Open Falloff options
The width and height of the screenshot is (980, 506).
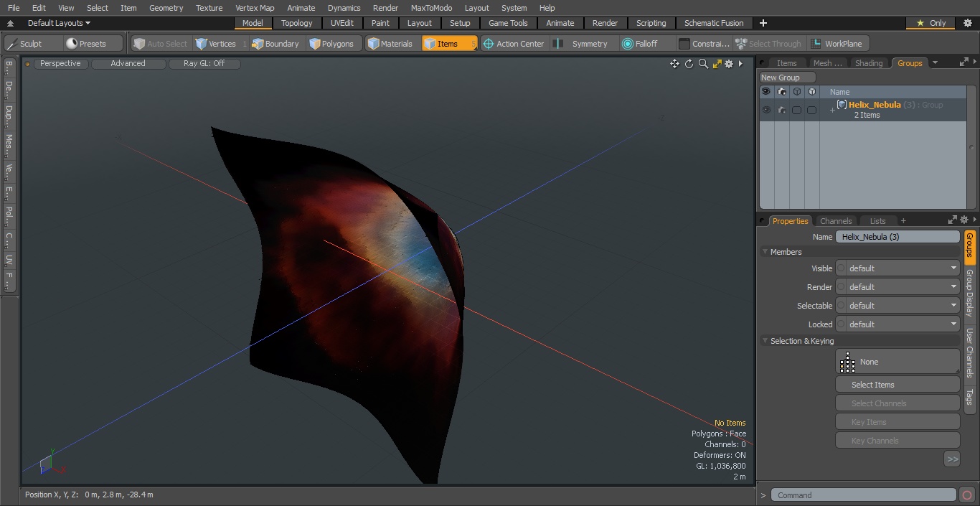tap(646, 44)
